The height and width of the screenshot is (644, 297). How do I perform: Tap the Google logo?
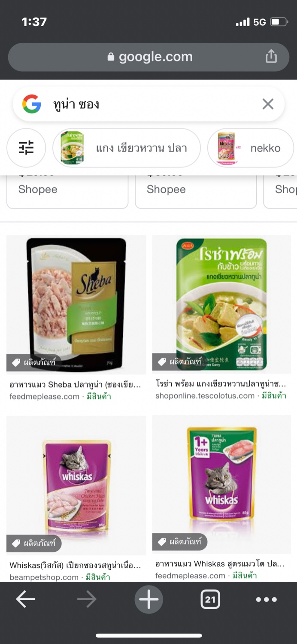[32, 104]
